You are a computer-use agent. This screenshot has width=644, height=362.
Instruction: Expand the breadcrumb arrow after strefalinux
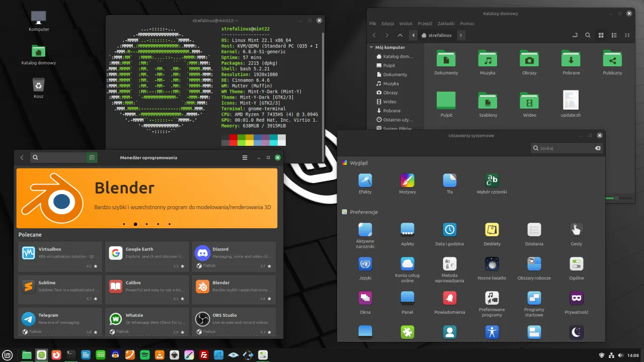point(461,35)
